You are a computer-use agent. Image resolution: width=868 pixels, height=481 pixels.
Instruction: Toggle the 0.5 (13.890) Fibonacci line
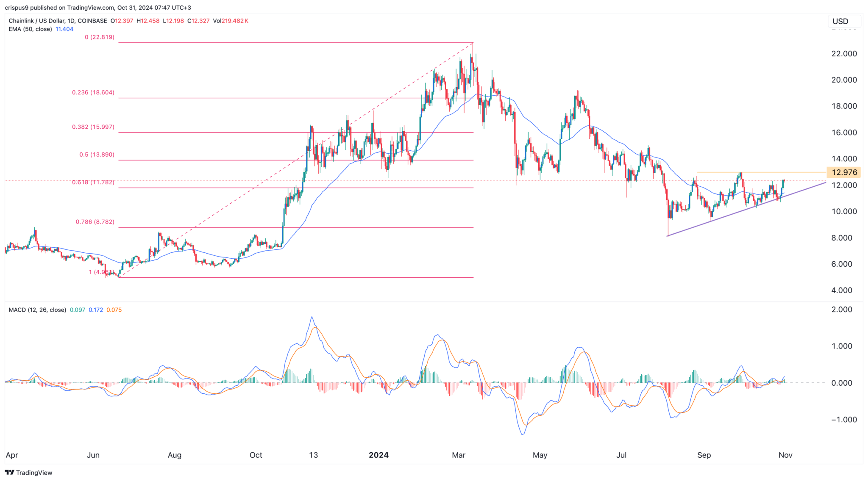click(297, 160)
